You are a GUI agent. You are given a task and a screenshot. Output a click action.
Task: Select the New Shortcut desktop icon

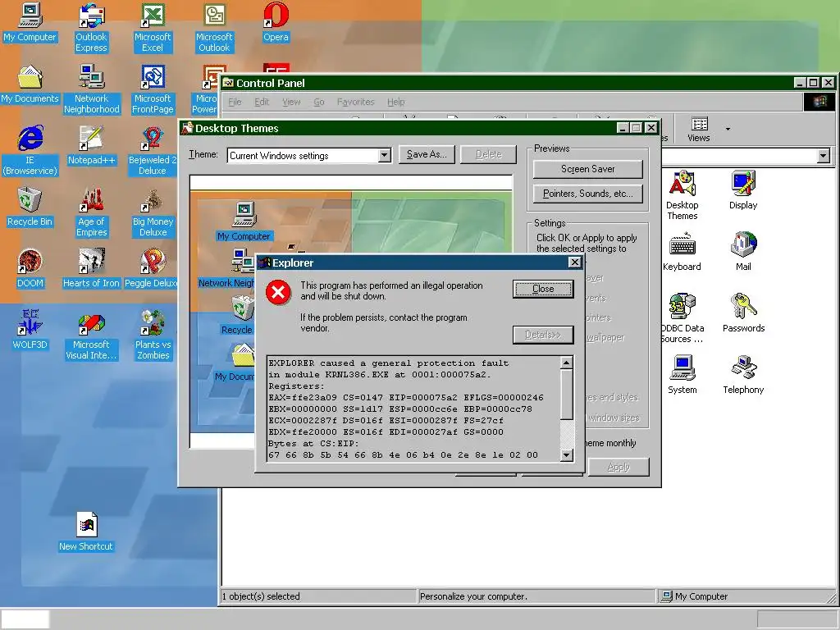click(85, 532)
